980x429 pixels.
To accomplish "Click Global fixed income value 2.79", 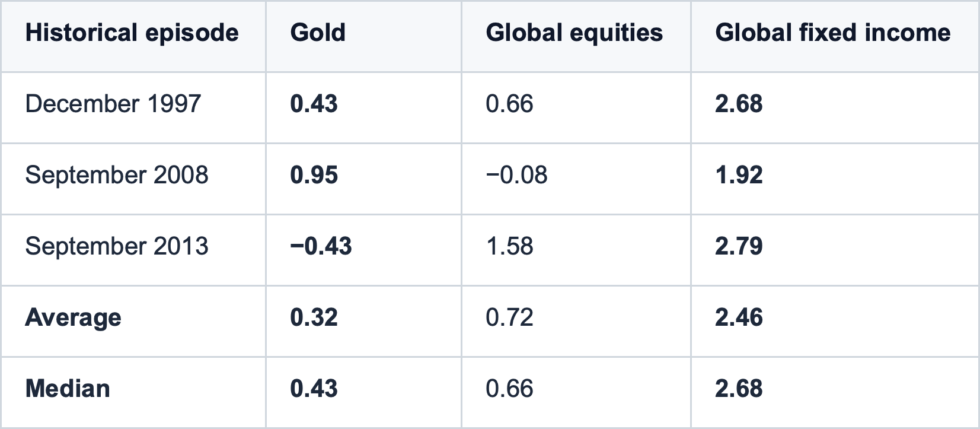I will pos(739,246).
